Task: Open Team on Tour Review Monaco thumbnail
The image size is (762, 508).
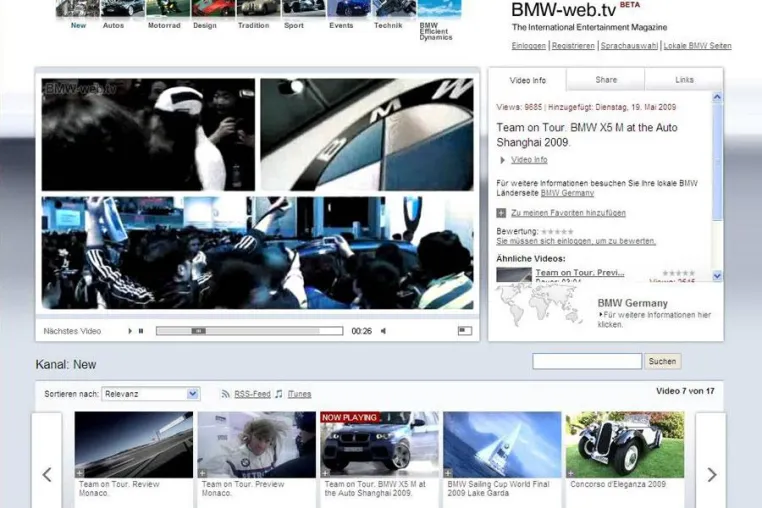Action: pos(134,445)
